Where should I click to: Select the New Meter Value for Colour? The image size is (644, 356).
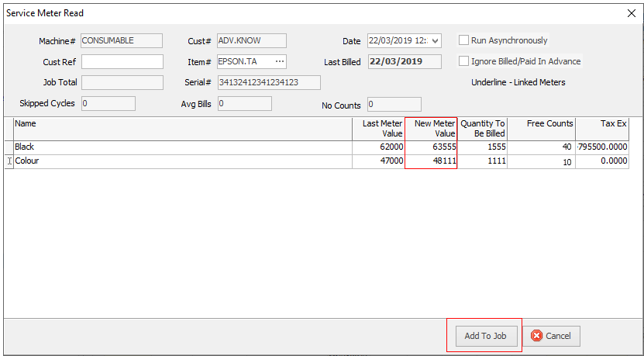431,161
